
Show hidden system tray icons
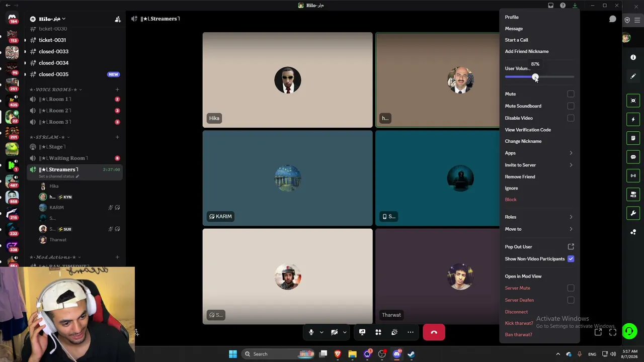point(557,354)
